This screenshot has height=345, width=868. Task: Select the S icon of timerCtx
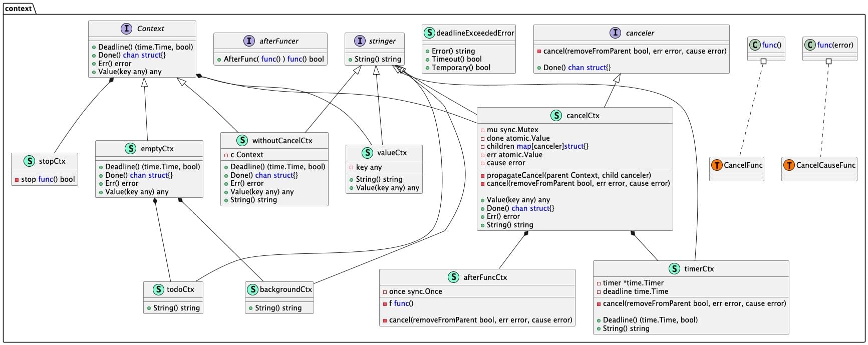[x=674, y=269]
